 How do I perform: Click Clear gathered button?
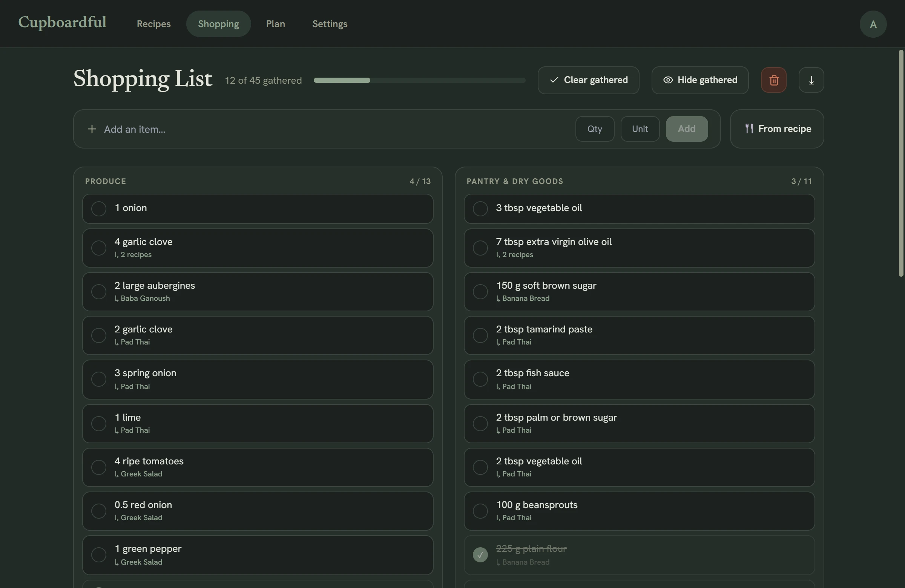(x=588, y=80)
